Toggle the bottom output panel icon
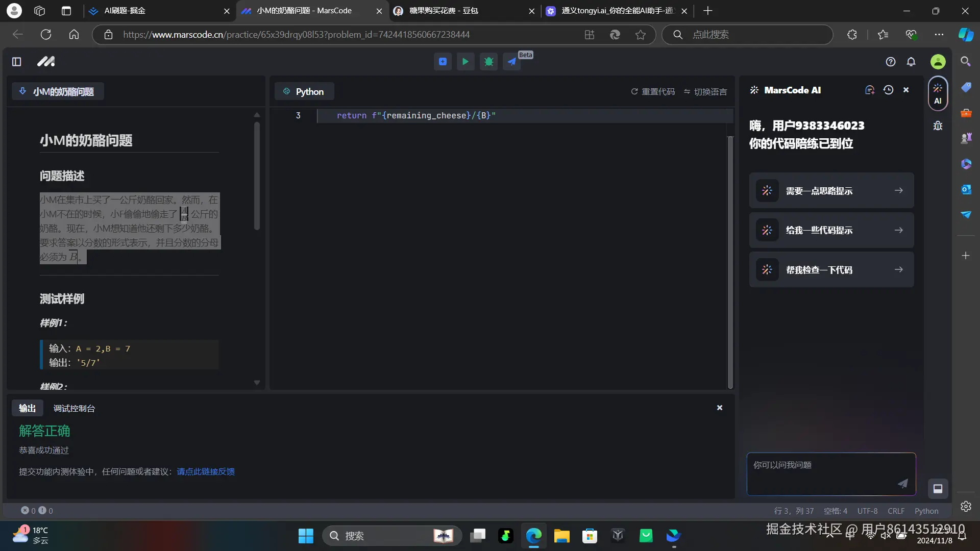980x551 pixels. (938, 489)
